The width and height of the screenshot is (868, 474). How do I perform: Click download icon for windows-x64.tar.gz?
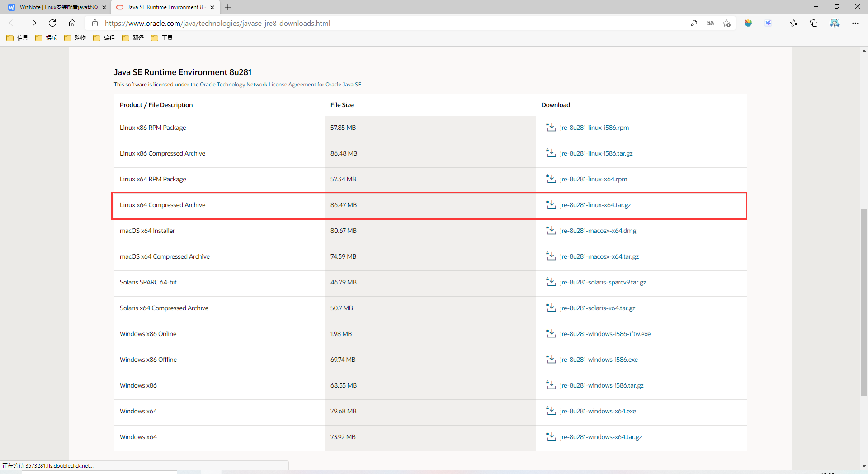[x=551, y=436]
